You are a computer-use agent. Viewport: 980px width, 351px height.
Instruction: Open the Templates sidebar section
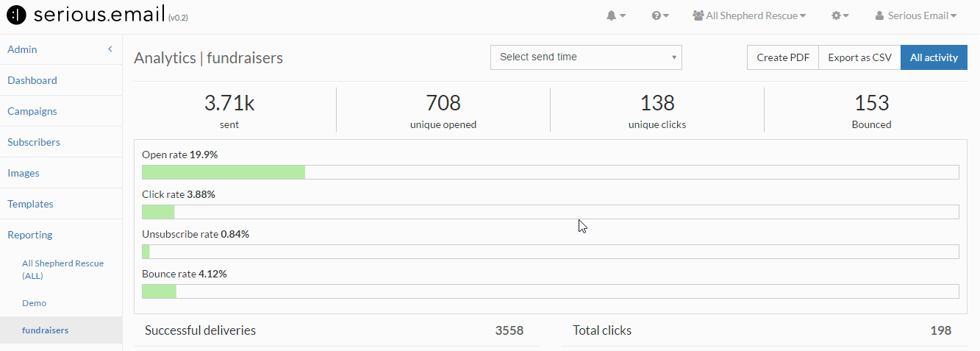pyautogui.click(x=30, y=204)
